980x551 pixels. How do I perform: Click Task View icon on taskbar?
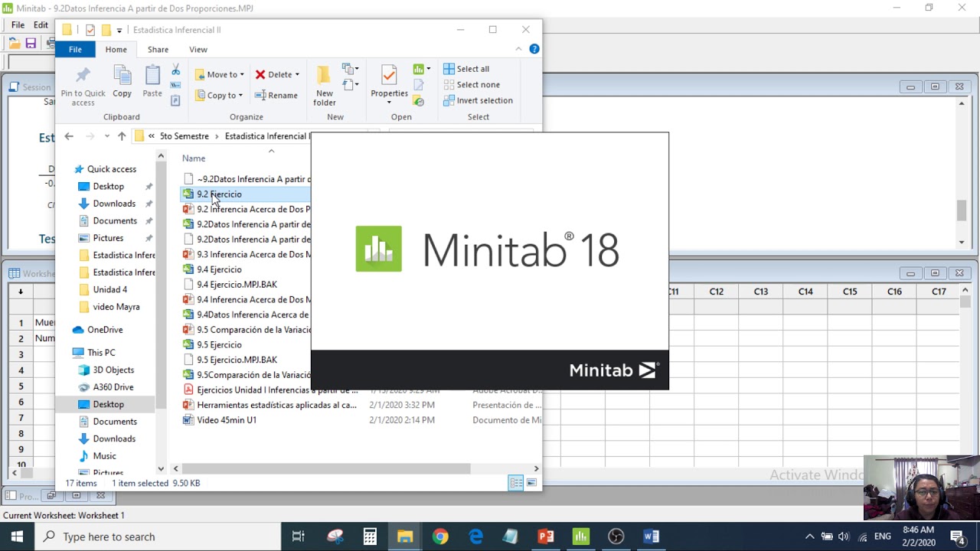click(x=299, y=536)
